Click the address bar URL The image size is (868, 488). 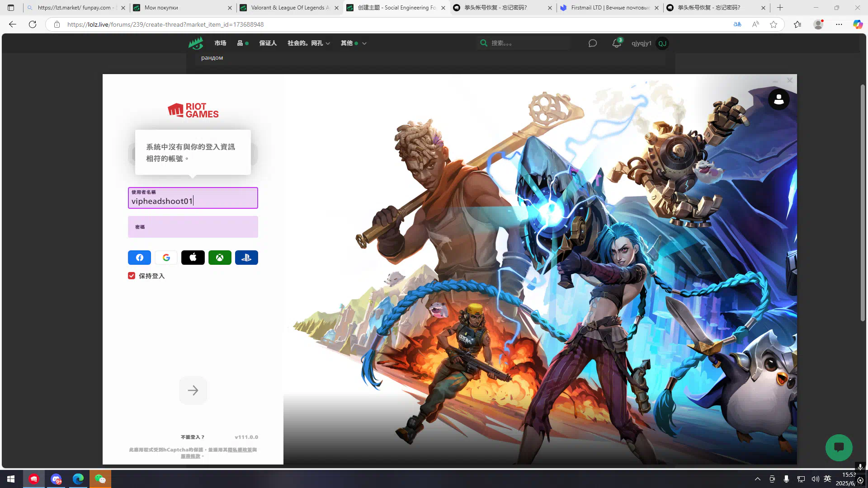165,24
